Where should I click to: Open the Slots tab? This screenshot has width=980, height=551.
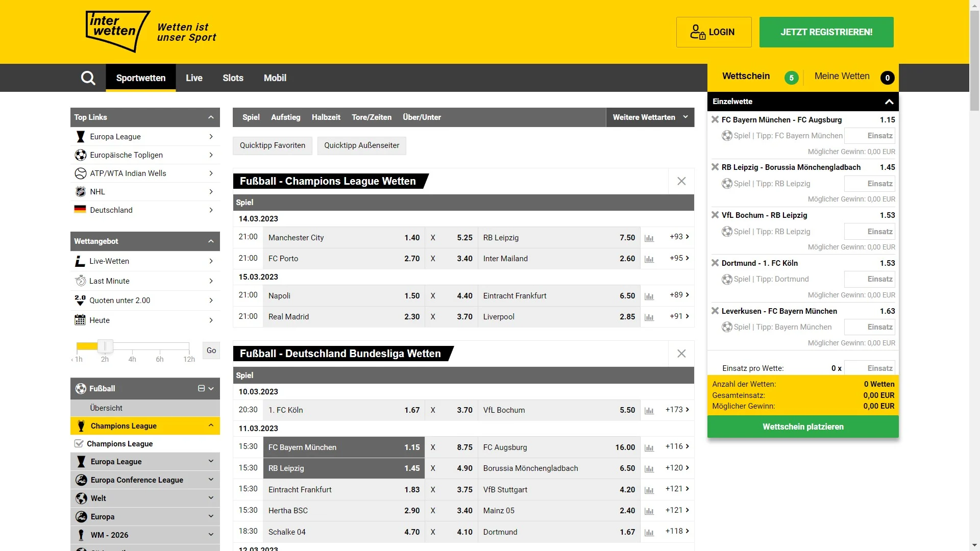[233, 78]
